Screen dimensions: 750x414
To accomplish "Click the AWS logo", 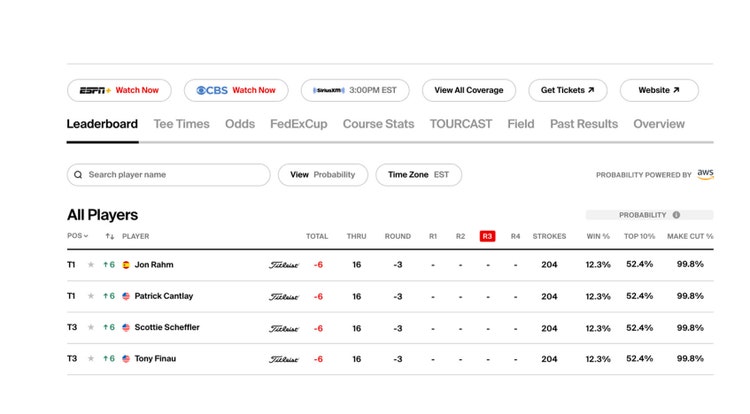I will (705, 174).
